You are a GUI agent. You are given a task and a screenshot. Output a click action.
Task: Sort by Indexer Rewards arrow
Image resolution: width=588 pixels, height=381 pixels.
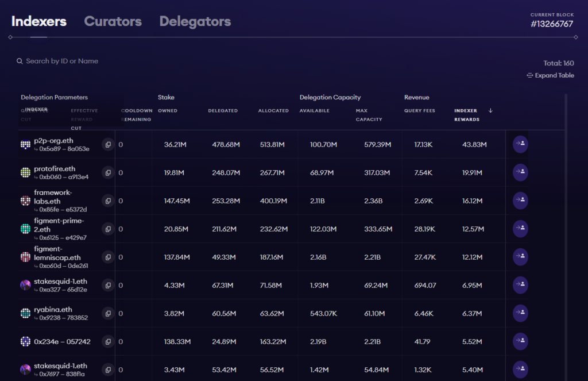click(490, 110)
